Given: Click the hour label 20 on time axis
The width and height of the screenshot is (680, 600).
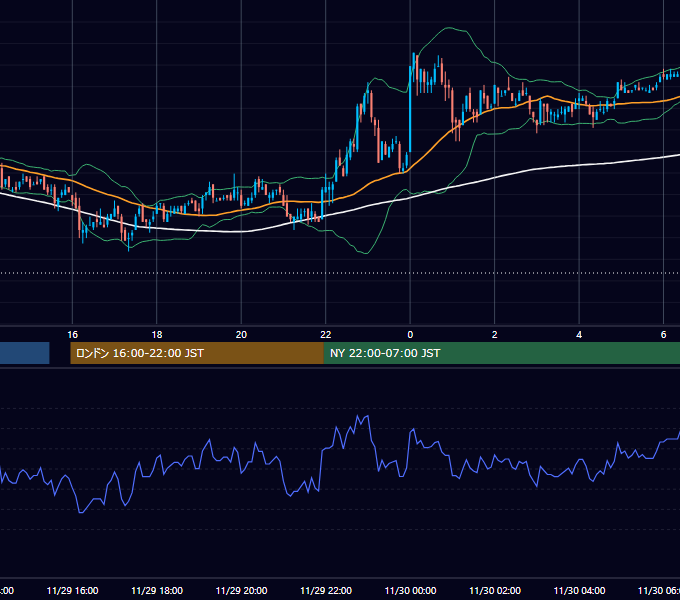Looking at the screenshot, I should 241,335.
